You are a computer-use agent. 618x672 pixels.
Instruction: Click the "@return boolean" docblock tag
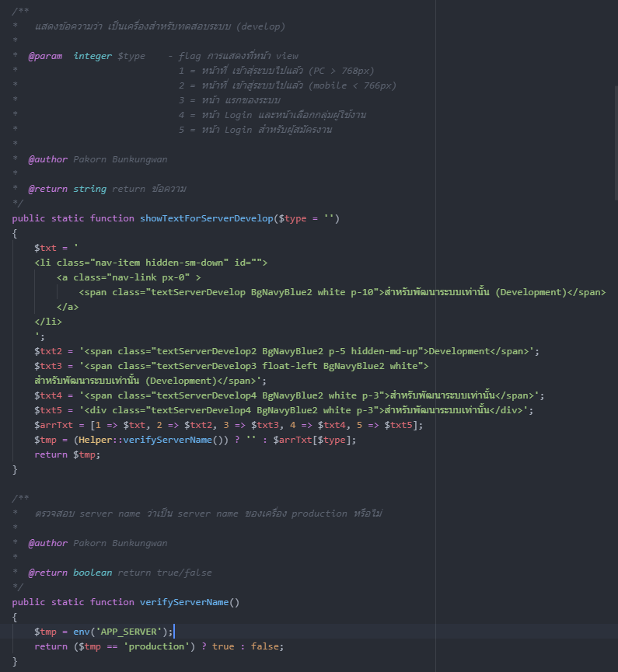[x=70, y=573]
